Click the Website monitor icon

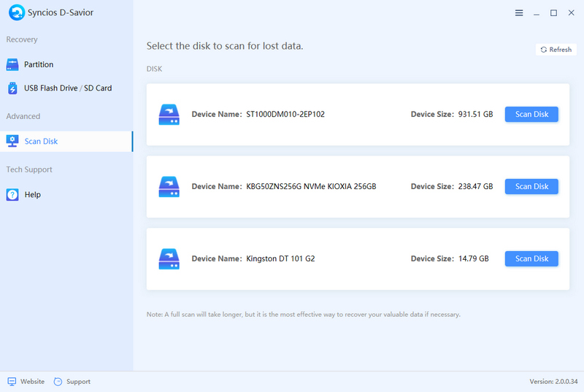[12, 382]
